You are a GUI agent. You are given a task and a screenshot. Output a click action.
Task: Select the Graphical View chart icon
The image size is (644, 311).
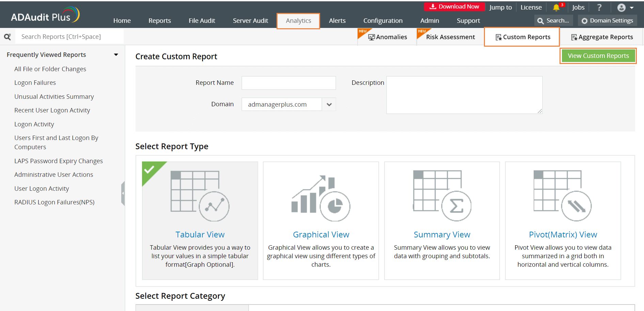(321, 198)
